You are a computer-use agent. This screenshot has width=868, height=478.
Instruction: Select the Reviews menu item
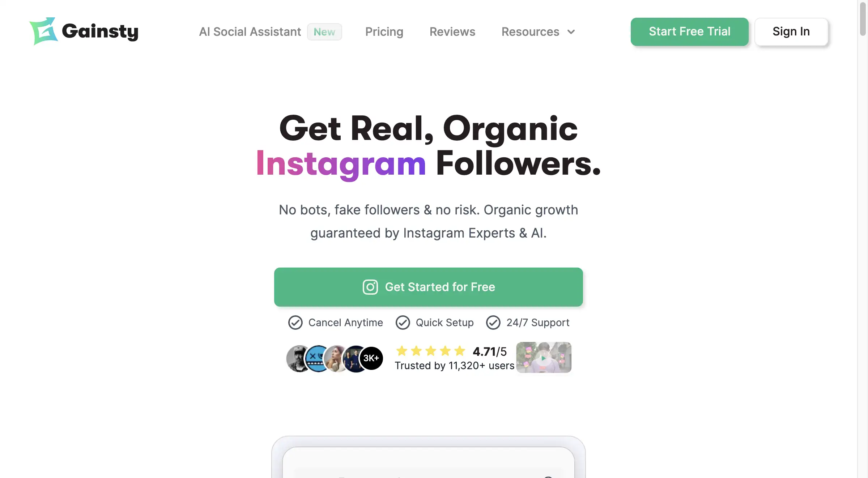click(452, 31)
